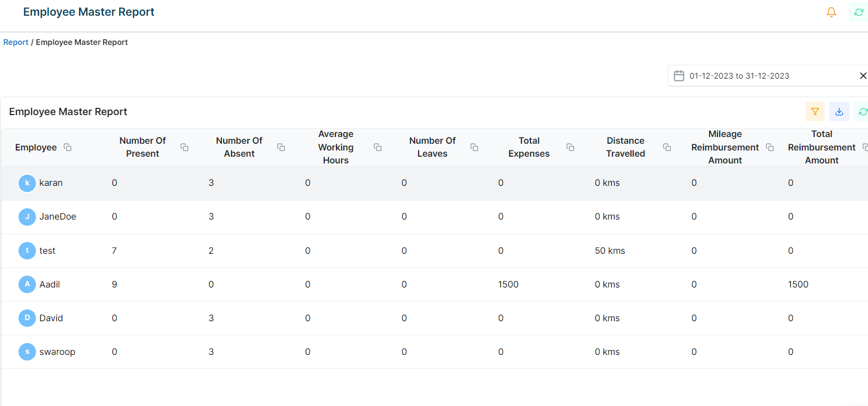
Task: Click copy icon beside Total Expenses
Action: coord(570,147)
